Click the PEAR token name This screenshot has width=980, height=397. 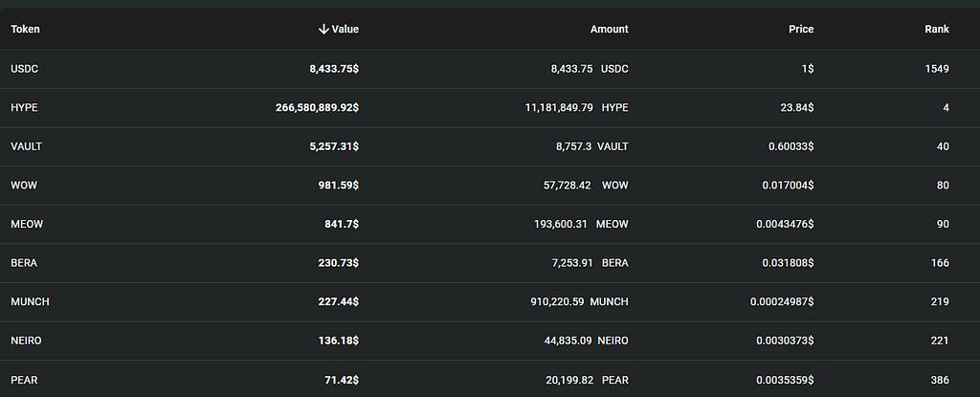pos(24,380)
